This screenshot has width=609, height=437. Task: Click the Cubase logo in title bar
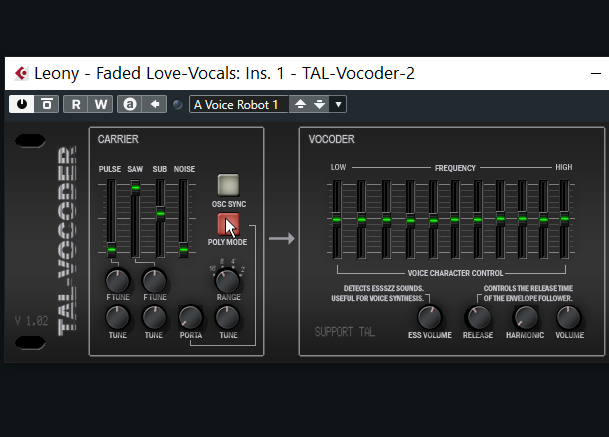pyautogui.click(x=22, y=73)
